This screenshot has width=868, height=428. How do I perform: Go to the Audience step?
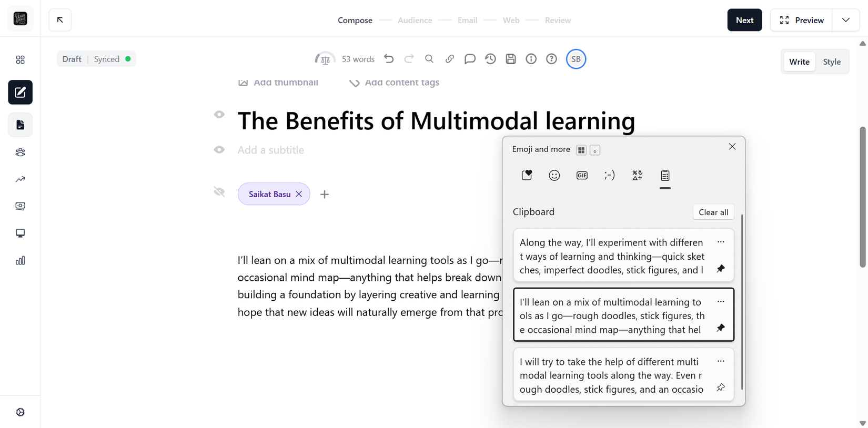coord(415,20)
